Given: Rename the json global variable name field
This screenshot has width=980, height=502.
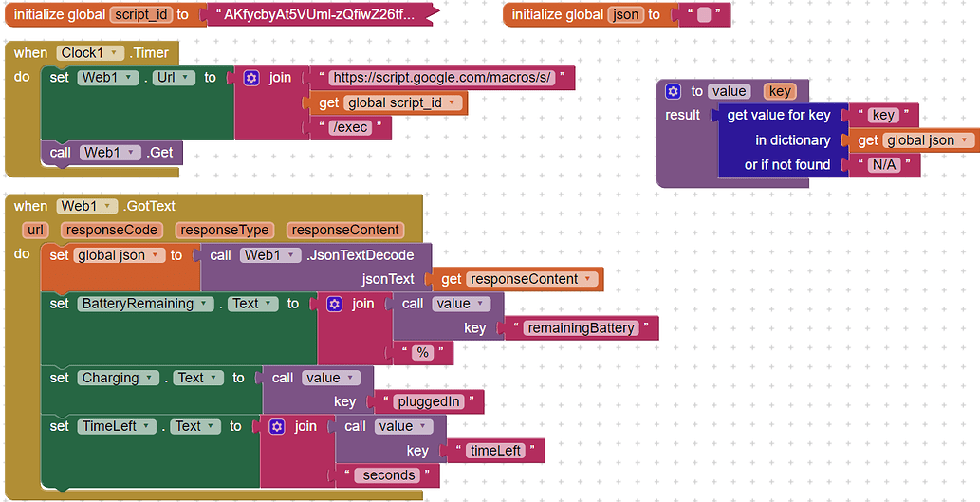Looking at the screenshot, I should pos(625,15).
